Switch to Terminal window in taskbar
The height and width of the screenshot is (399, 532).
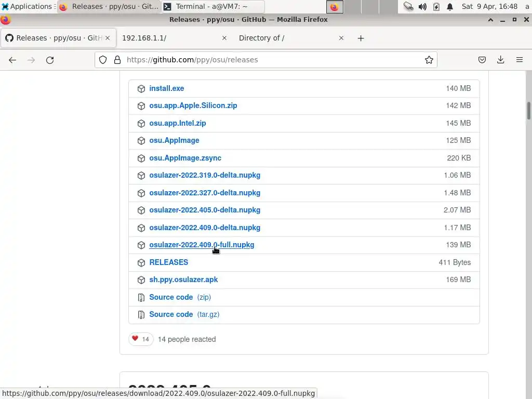[212, 6]
